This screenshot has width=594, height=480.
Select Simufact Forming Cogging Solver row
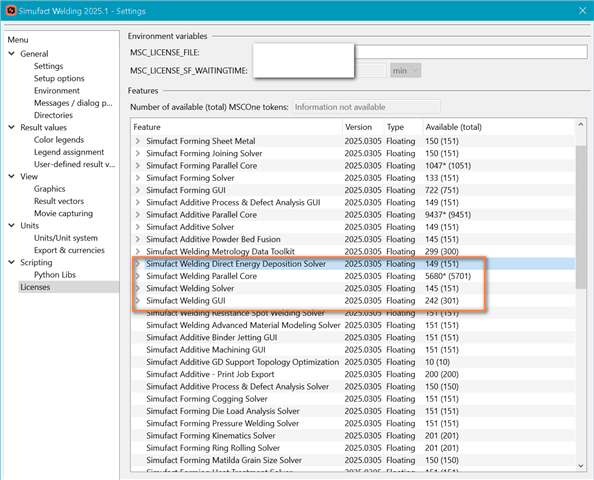353,399
